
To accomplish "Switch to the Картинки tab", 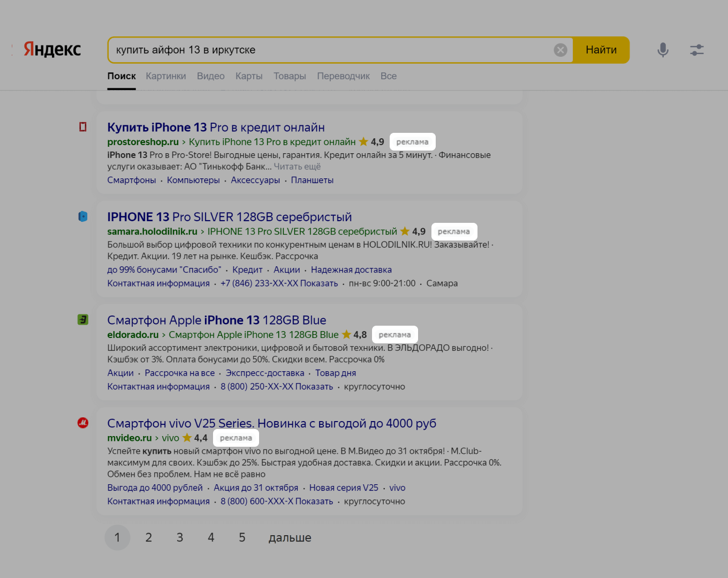I will (x=166, y=76).
